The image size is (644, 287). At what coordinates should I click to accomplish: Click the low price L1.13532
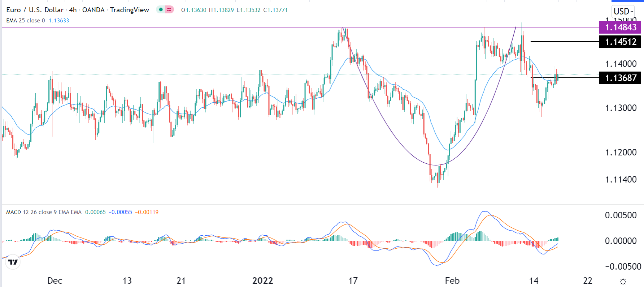[249, 10]
